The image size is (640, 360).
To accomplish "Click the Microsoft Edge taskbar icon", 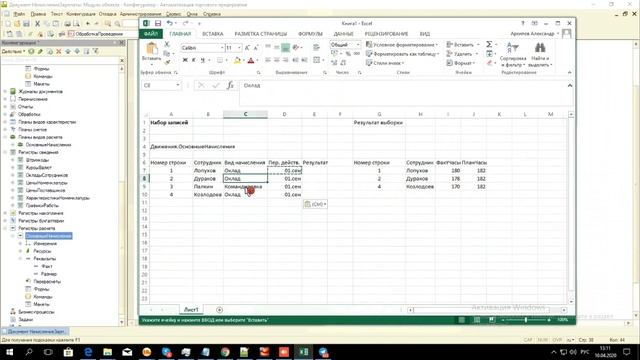I will [88, 352].
